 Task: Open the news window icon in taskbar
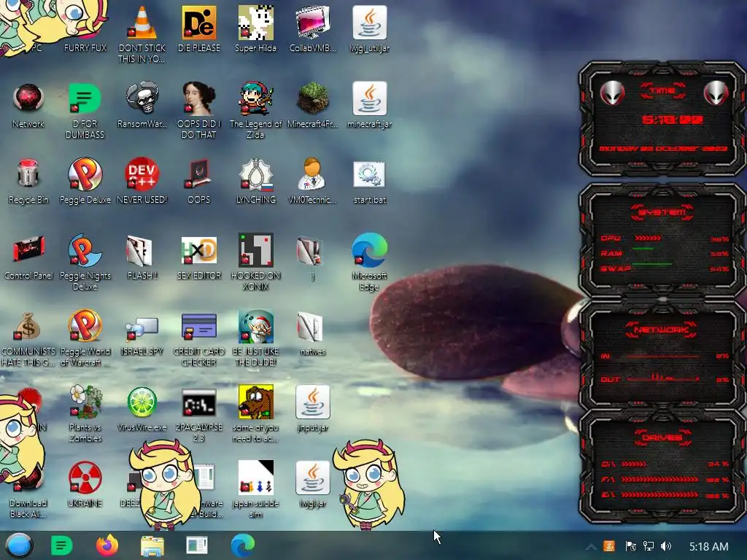click(x=197, y=545)
